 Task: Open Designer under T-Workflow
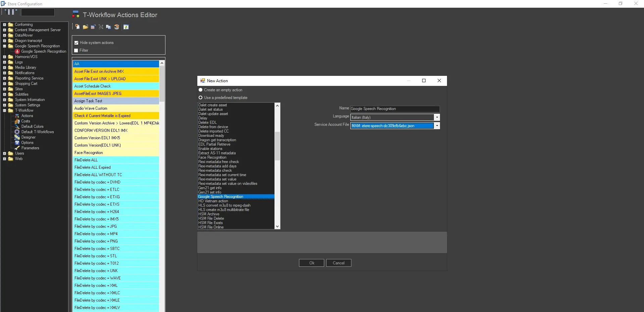point(28,137)
